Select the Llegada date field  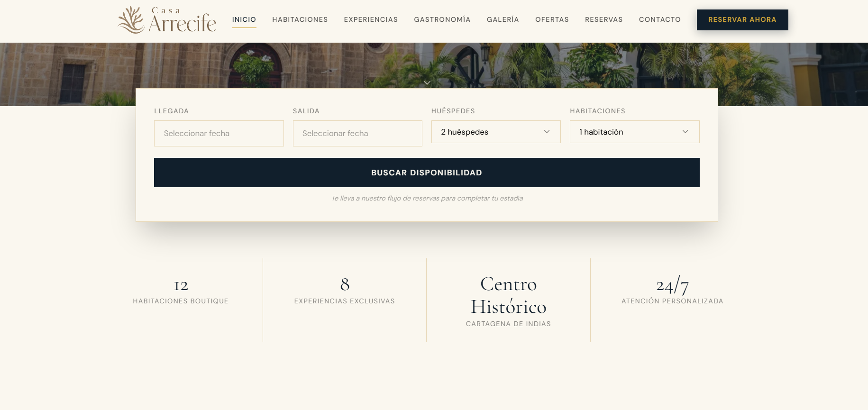pos(219,133)
